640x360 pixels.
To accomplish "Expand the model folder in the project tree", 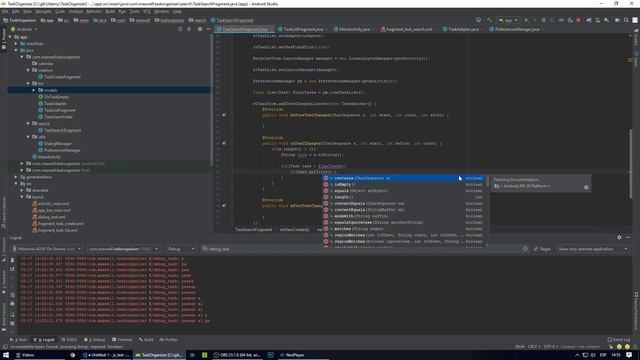I will point(34,90).
